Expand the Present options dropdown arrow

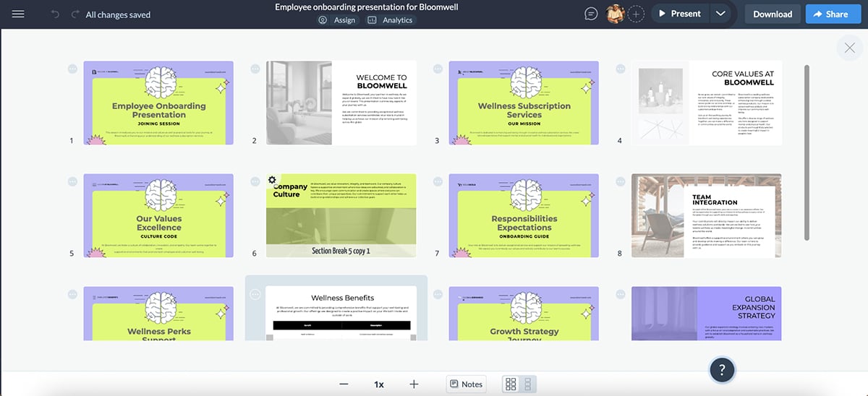click(x=720, y=14)
